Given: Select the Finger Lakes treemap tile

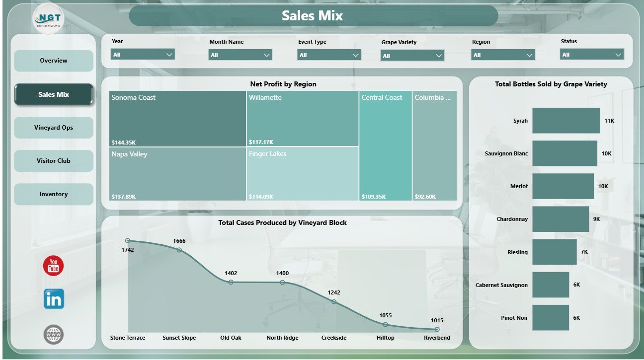Looking at the screenshot, I should click(303, 173).
